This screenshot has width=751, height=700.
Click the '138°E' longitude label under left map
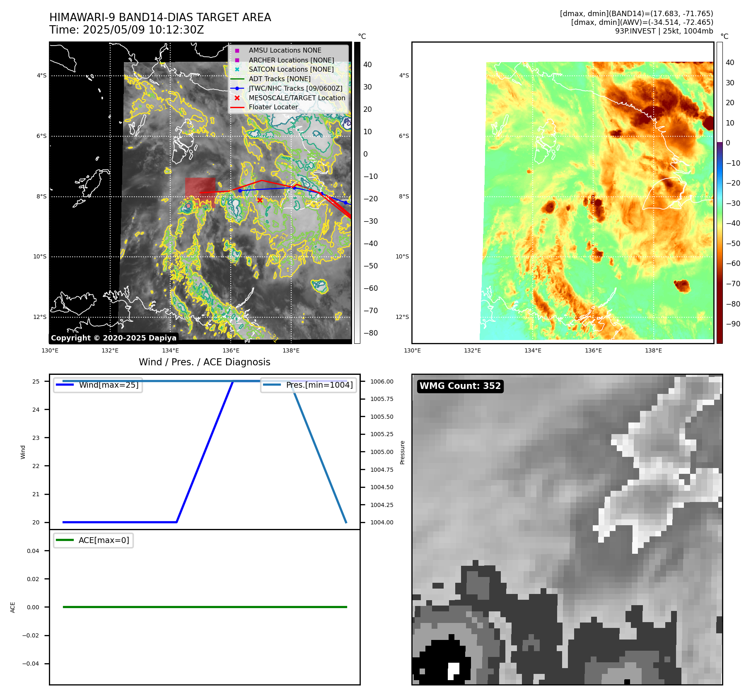(x=291, y=350)
